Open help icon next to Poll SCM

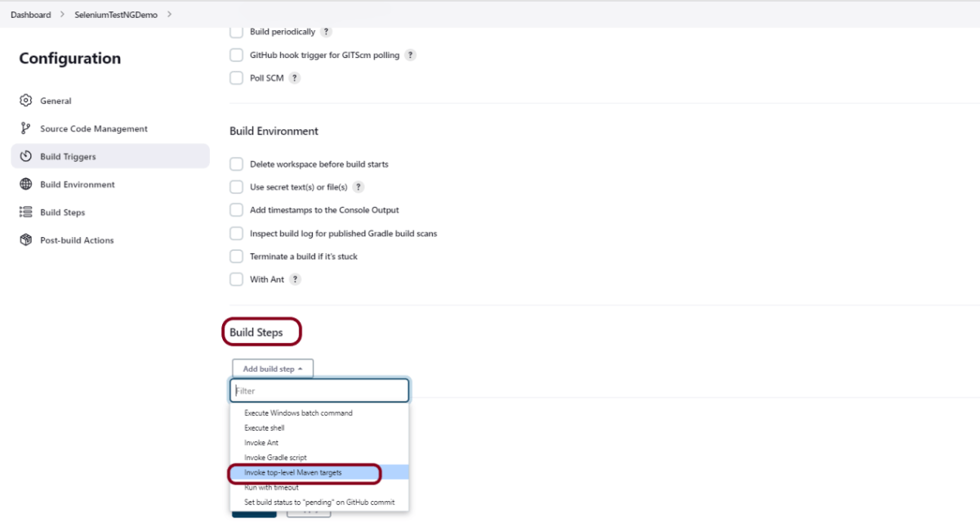[x=295, y=78]
